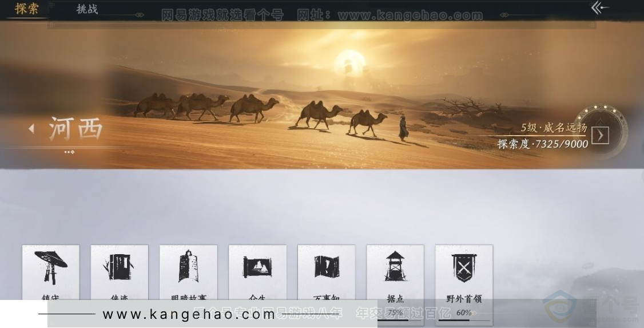Go to previous region with left triangle beside 河西
Viewport: 644px width, 328px height.
(x=31, y=129)
